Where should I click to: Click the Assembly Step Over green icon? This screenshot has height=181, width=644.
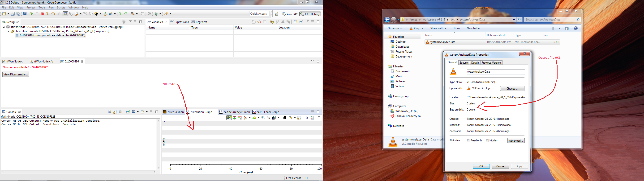126,14
